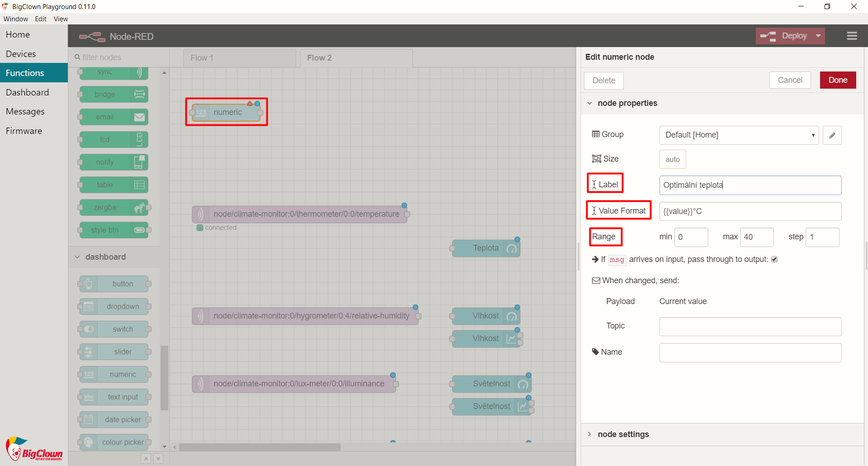Image resolution: width=868 pixels, height=466 pixels.
Task: Click the Label input field
Action: (750, 185)
